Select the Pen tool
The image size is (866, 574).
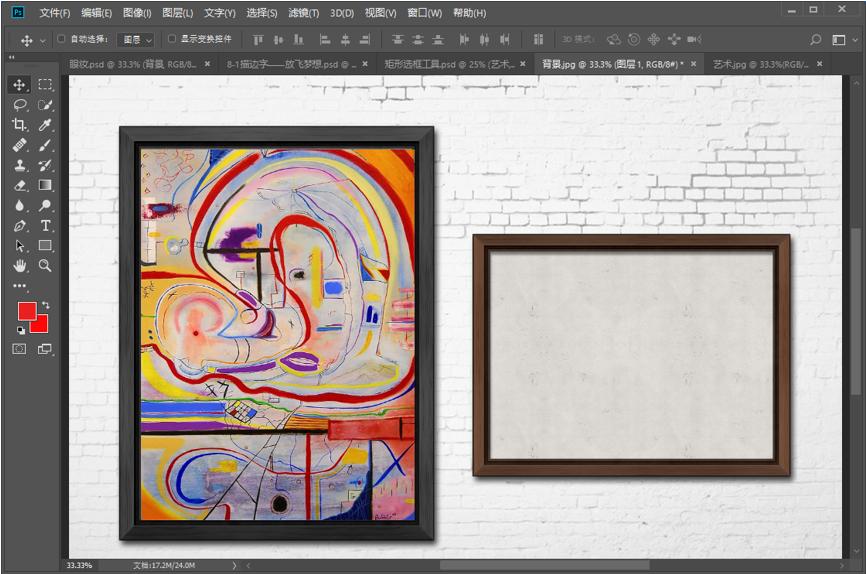19,226
